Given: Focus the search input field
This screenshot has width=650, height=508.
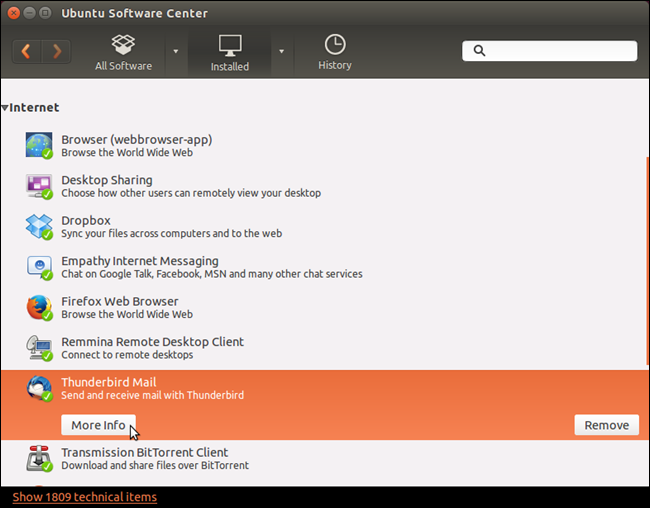Looking at the screenshot, I should click(x=550, y=51).
